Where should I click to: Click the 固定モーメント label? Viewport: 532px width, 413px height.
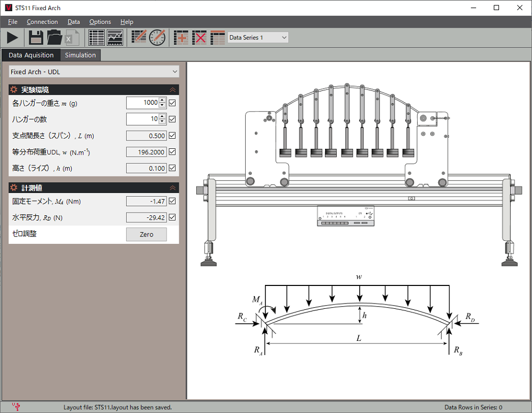pos(46,201)
